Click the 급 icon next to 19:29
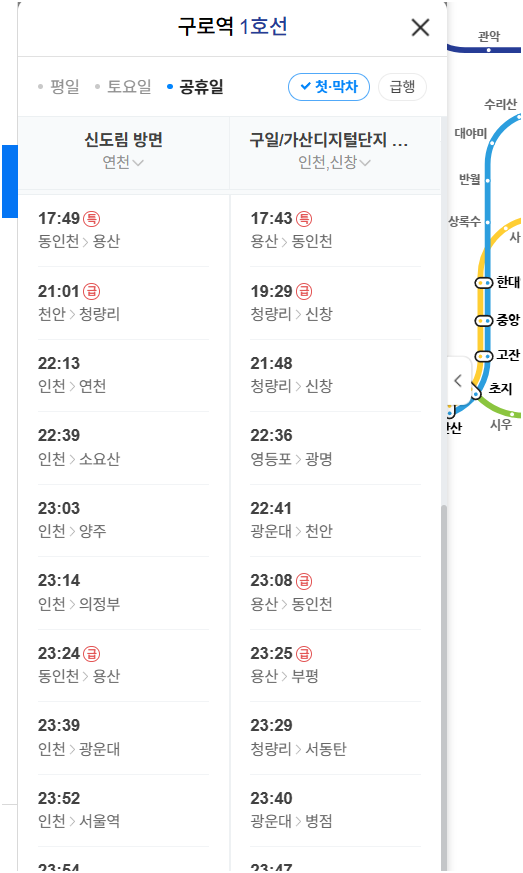523x873 pixels. [x=304, y=291]
